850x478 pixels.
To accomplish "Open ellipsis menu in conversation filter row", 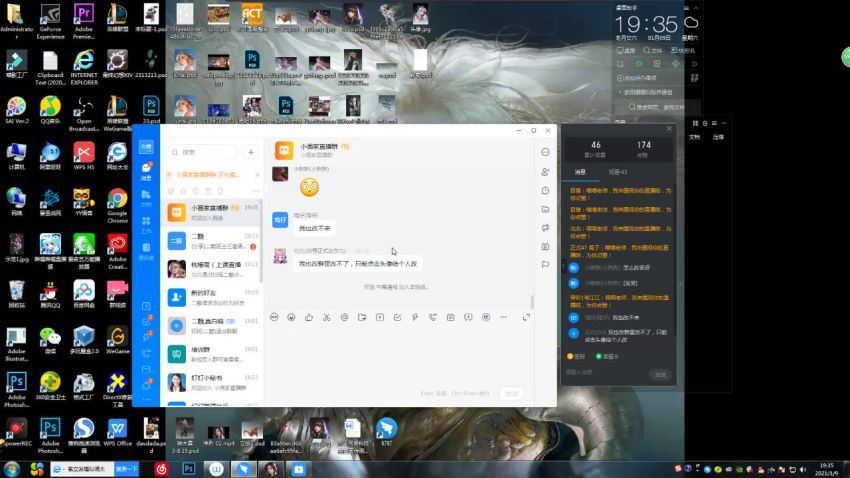I will pos(255,191).
